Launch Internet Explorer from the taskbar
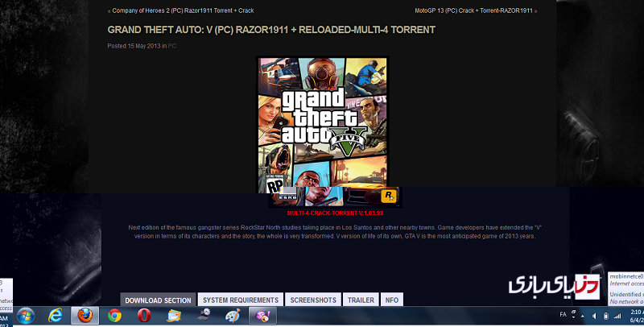This screenshot has width=644, height=327. coord(55,316)
